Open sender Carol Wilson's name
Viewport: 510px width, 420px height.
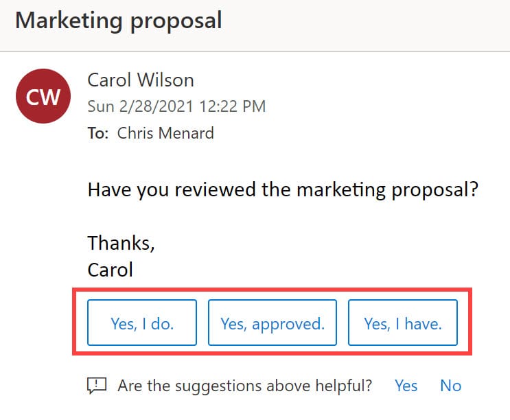[141, 80]
